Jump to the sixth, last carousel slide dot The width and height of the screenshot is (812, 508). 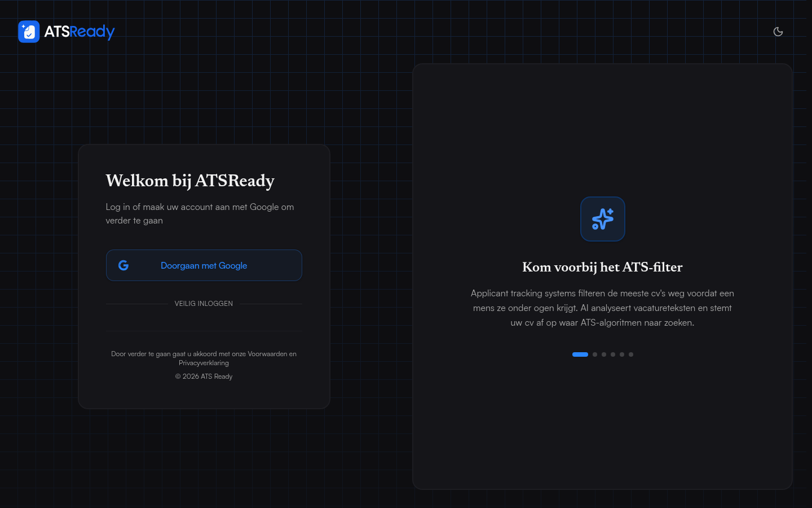tap(631, 354)
